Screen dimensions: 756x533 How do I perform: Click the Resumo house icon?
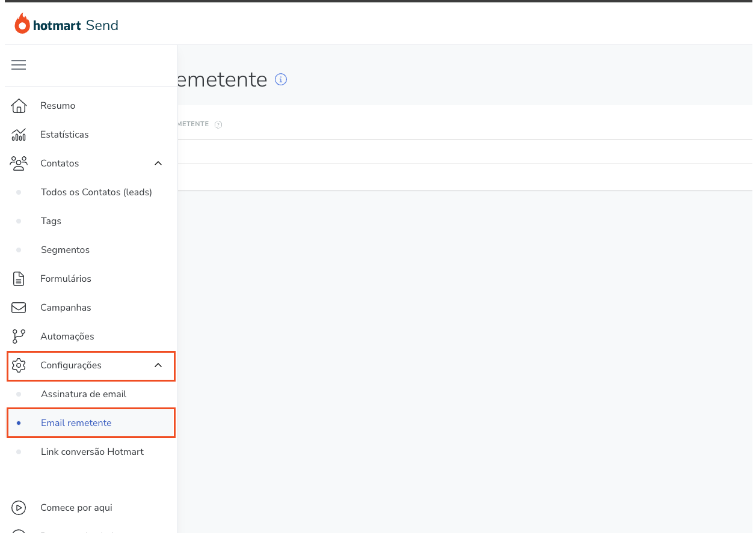tap(19, 106)
